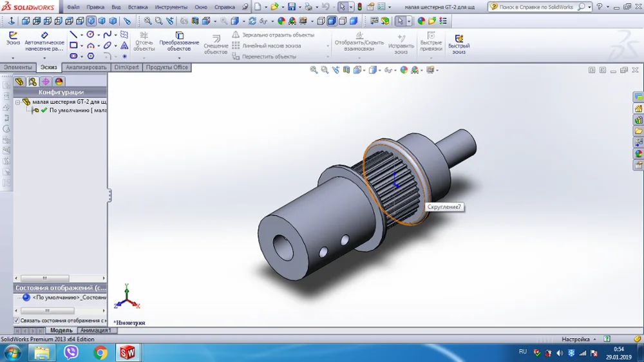The image size is (644, 362).
Task: Select the Circle sketch tool
Action: point(90,35)
